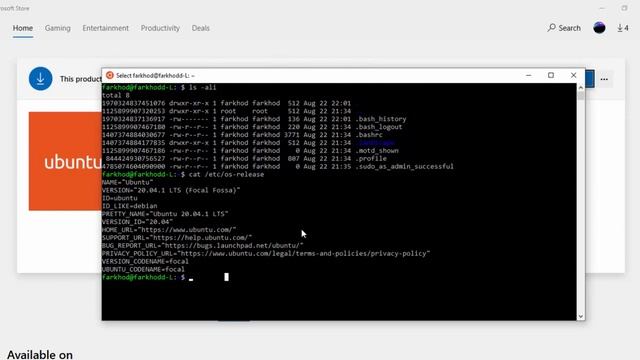Click the BUG_REPORT_URL launchpad line
The width and height of the screenshot is (640, 360).
(203, 246)
